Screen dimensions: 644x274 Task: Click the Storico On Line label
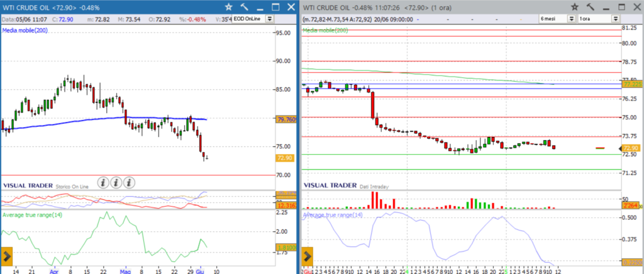pos(72,187)
